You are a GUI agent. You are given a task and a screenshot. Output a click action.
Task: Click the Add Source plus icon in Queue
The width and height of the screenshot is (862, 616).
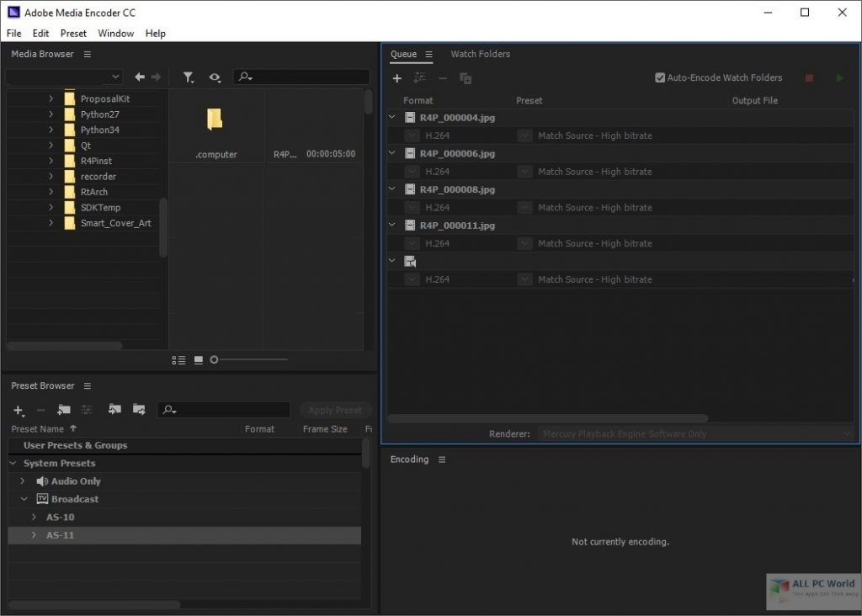(x=397, y=78)
